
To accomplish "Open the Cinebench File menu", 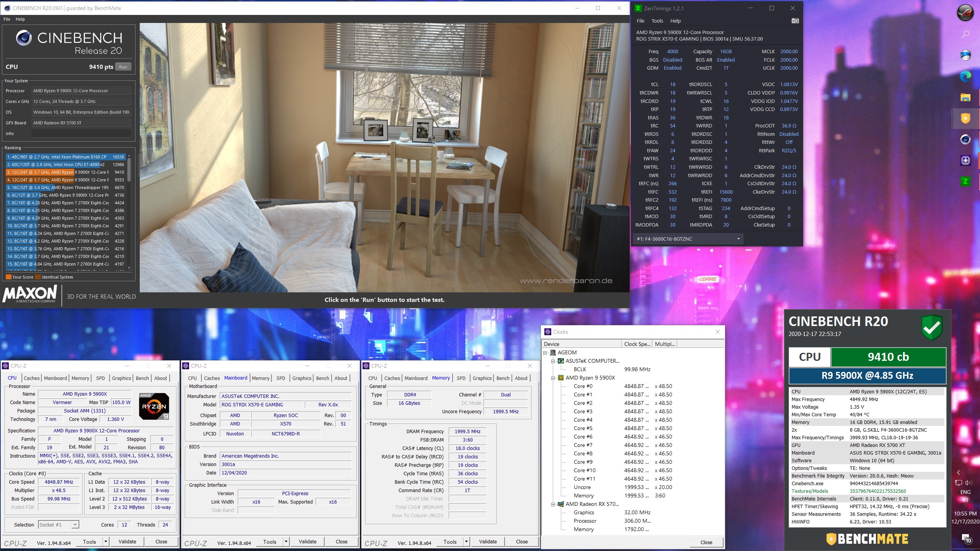I will point(7,19).
